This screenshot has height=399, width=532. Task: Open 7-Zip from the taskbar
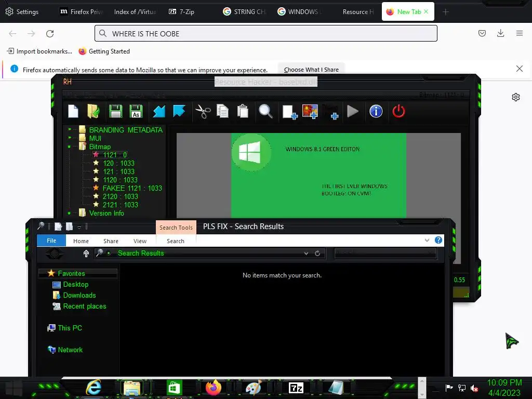(x=296, y=388)
